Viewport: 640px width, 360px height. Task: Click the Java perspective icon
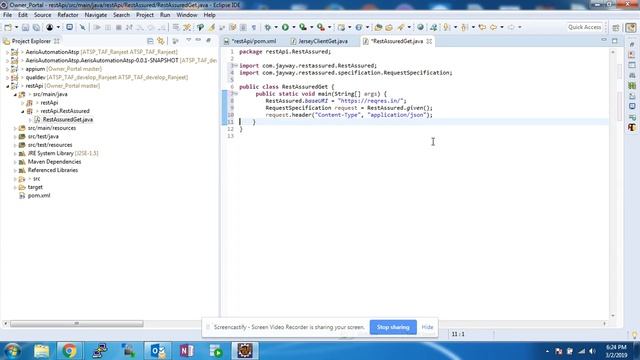click(x=631, y=27)
